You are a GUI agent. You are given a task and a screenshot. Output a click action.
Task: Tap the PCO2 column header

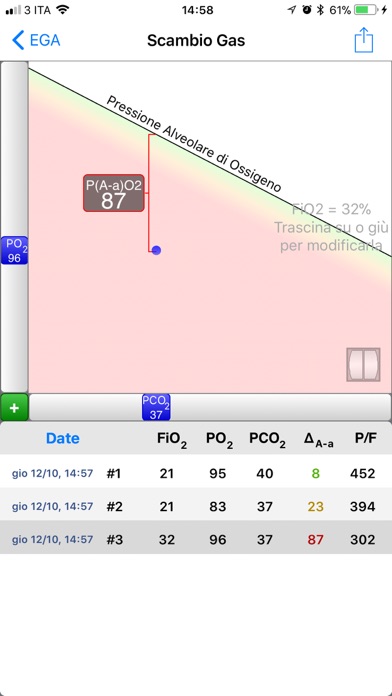pyautogui.click(x=267, y=440)
